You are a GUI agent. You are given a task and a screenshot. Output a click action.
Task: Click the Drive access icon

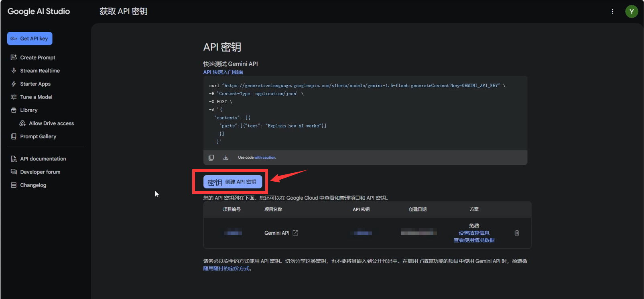coord(22,123)
